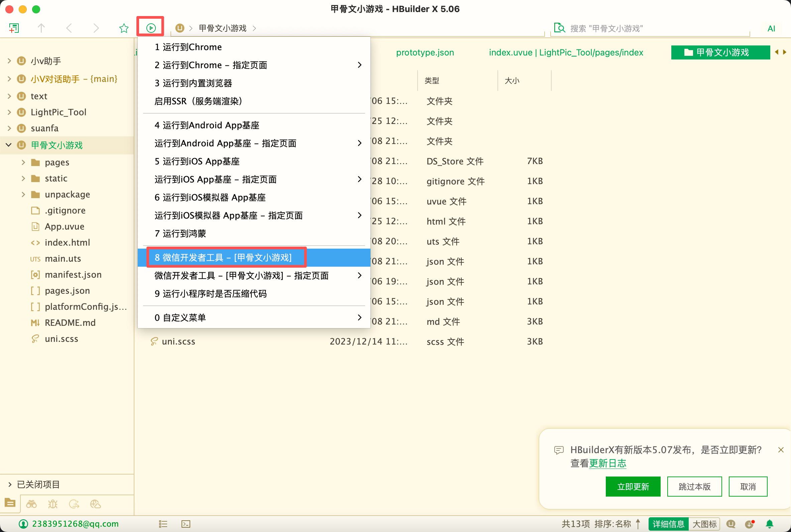Click the project manager folder icon at bottom left
This screenshot has width=791, height=532.
[10, 503]
